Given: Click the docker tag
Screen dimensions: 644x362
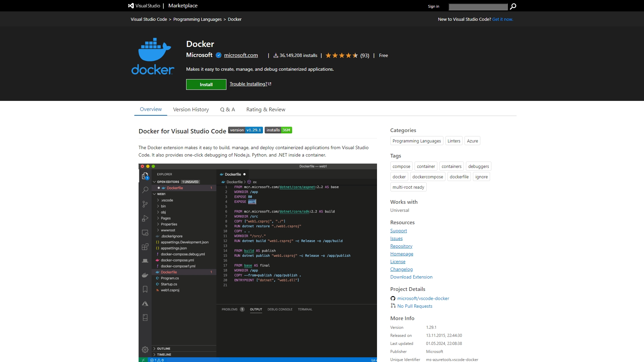Looking at the screenshot, I should point(399,177).
